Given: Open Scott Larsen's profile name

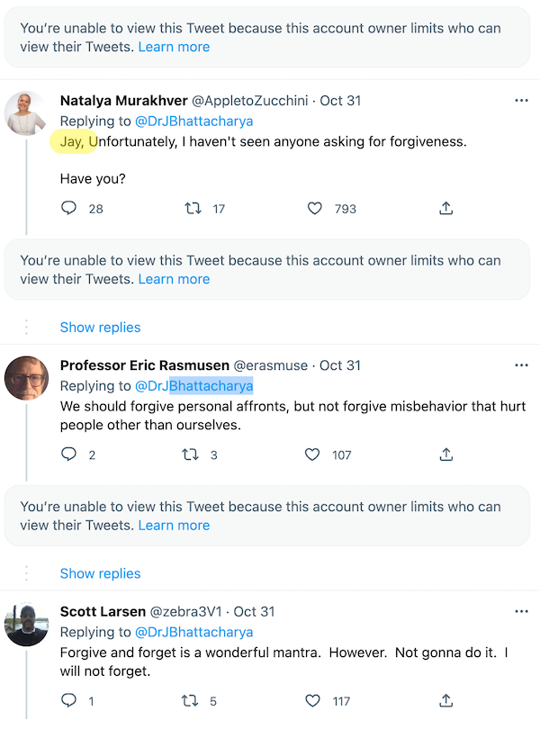Looking at the screenshot, I should click(x=103, y=611).
